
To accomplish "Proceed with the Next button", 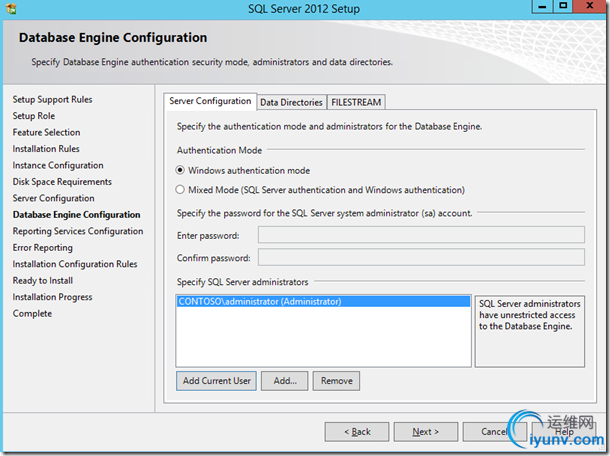I will click(426, 431).
